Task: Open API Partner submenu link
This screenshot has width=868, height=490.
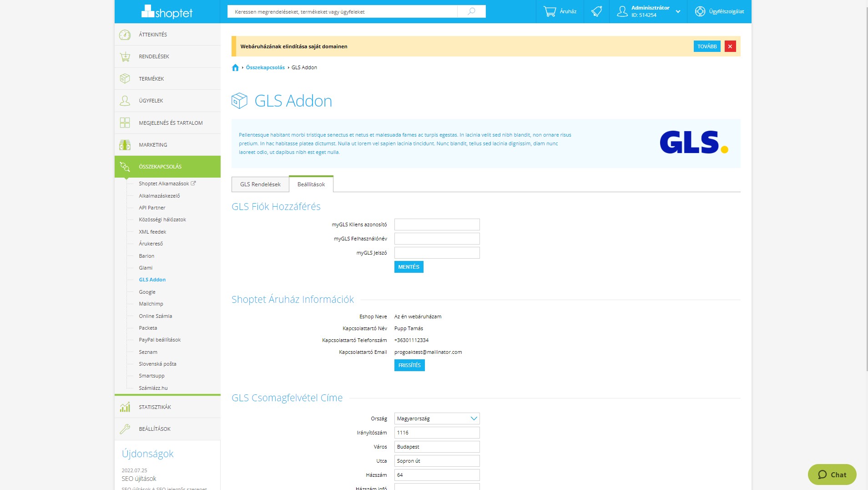Action: [x=152, y=208]
